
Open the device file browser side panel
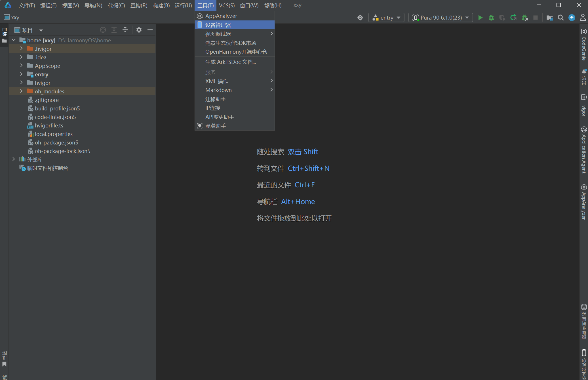[584, 364]
